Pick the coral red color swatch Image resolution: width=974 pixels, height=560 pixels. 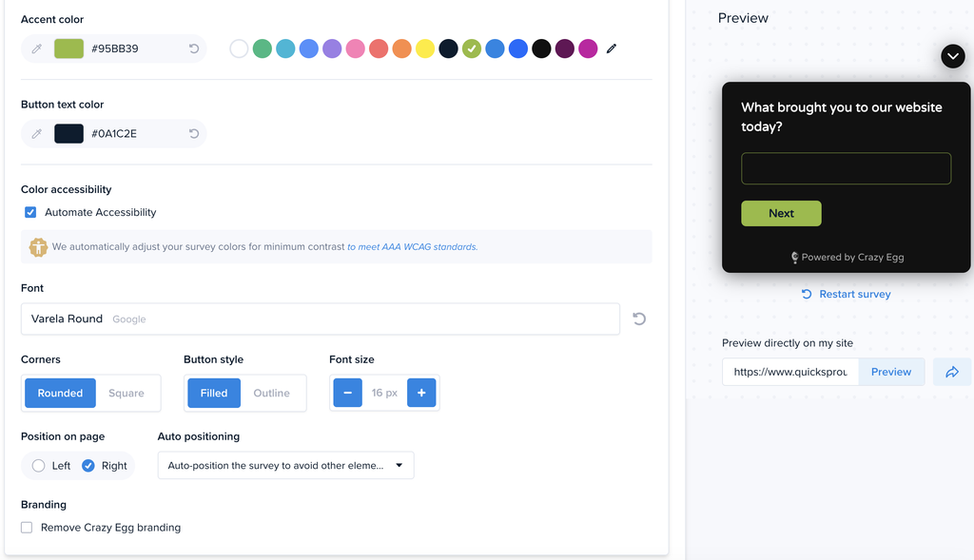379,48
